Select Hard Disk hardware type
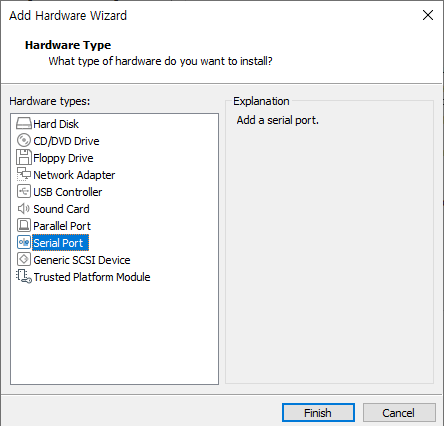This screenshot has height=426, width=444. click(x=56, y=124)
